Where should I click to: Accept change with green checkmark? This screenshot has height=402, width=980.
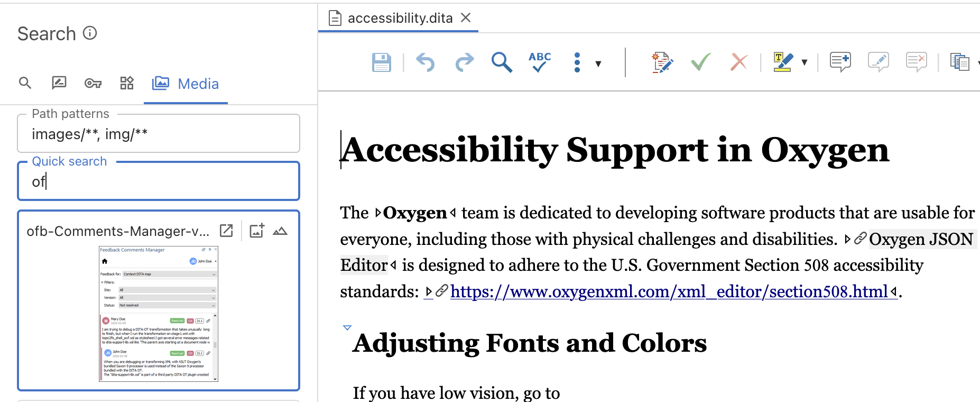click(x=701, y=62)
